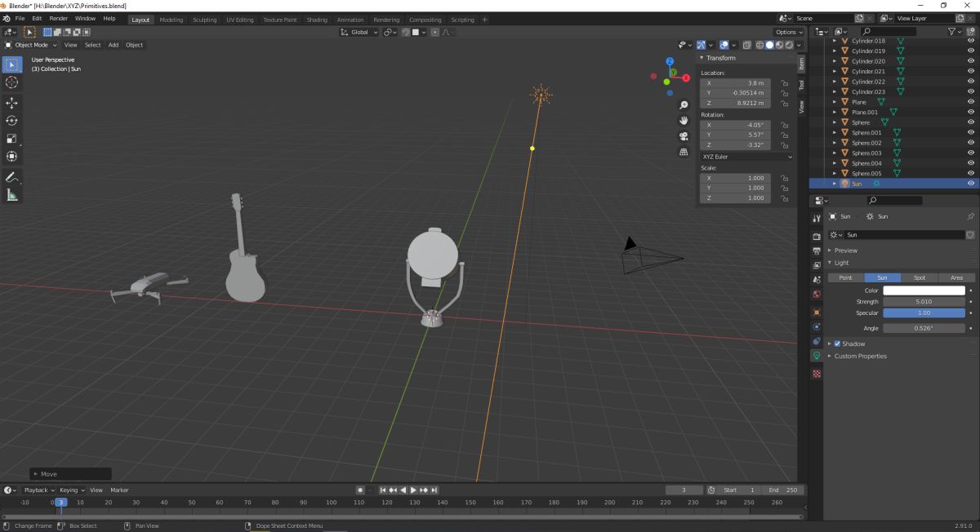Open the light Color swatch

pyautogui.click(x=924, y=290)
